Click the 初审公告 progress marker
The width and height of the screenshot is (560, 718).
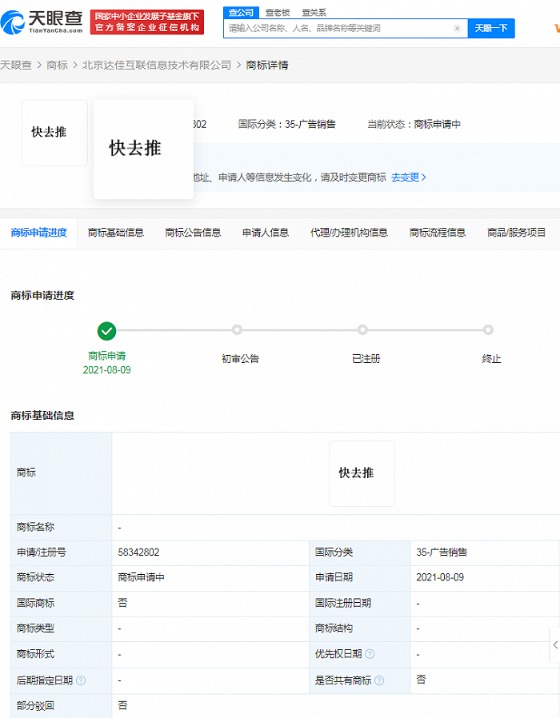(x=237, y=330)
